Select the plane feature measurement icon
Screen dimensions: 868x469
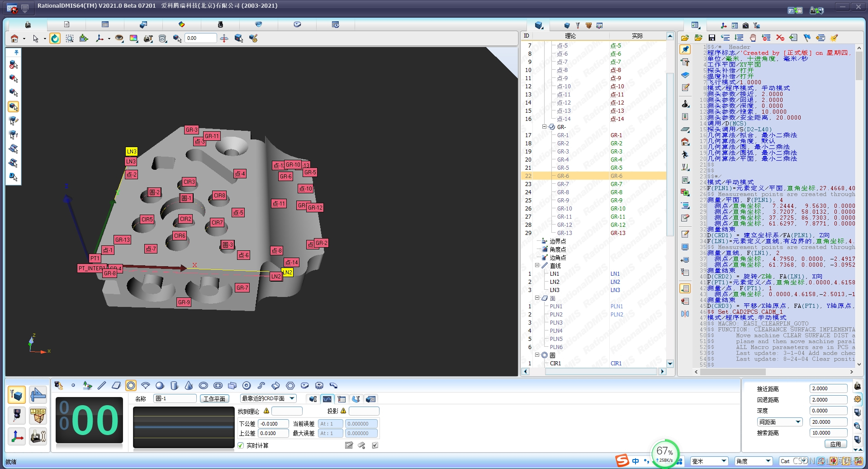[116, 386]
